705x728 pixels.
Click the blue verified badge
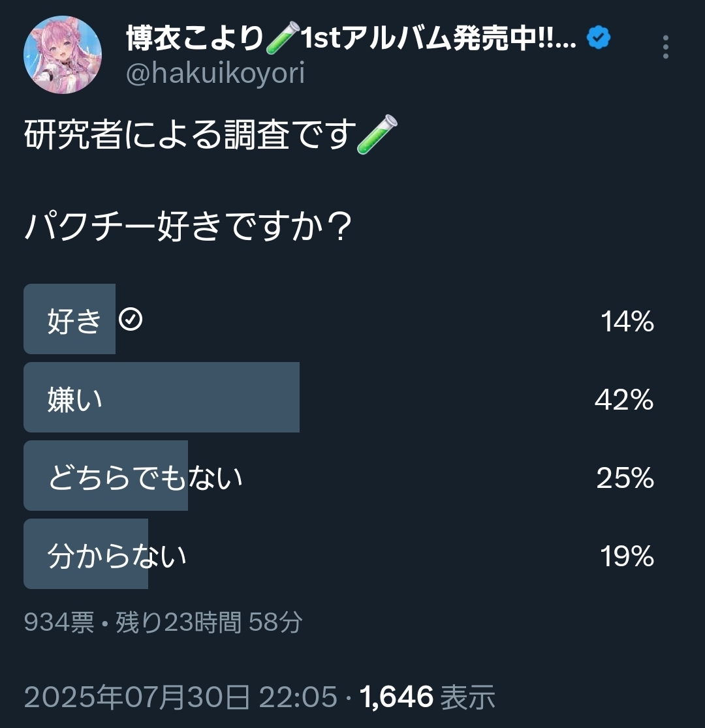tap(599, 38)
